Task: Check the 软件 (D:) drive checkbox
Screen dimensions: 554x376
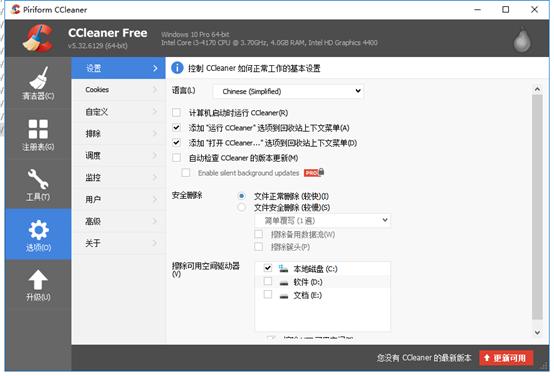Action: tap(268, 281)
